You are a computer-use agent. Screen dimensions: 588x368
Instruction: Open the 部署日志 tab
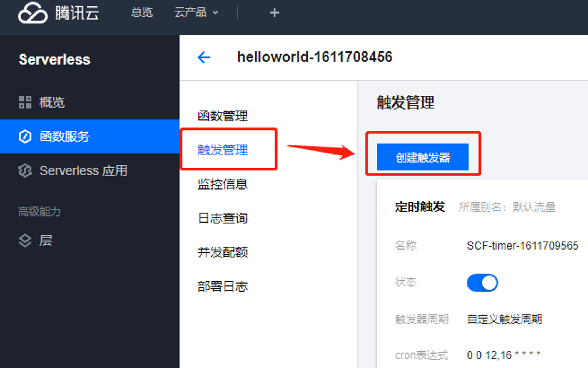pos(223,286)
